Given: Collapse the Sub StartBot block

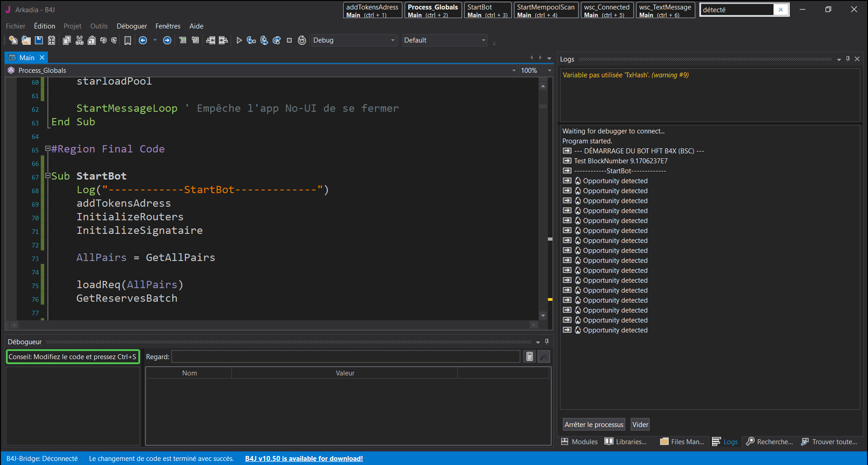Looking at the screenshot, I should click(x=47, y=176).
